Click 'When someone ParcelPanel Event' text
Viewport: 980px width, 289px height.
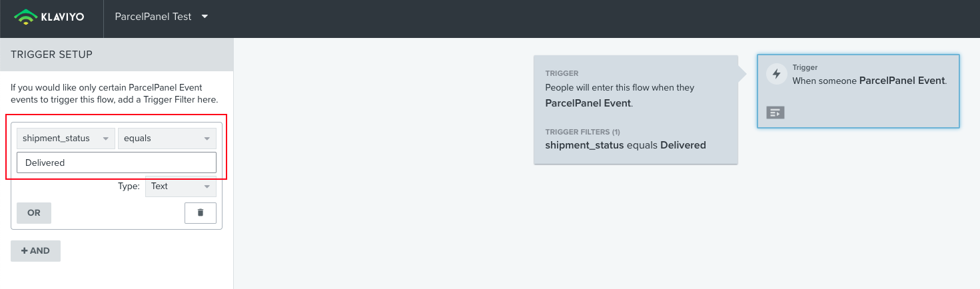[x=869, y=81]
